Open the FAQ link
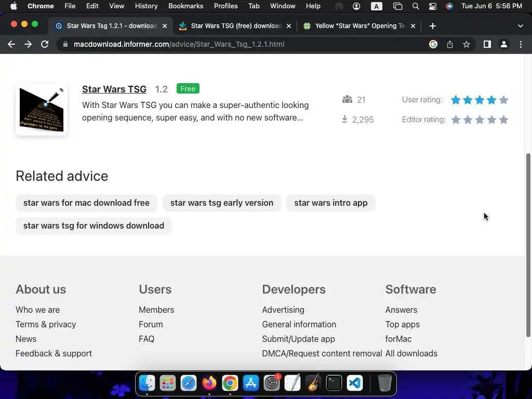This screenshot has height=399, width=532. [x=147, y=339]
